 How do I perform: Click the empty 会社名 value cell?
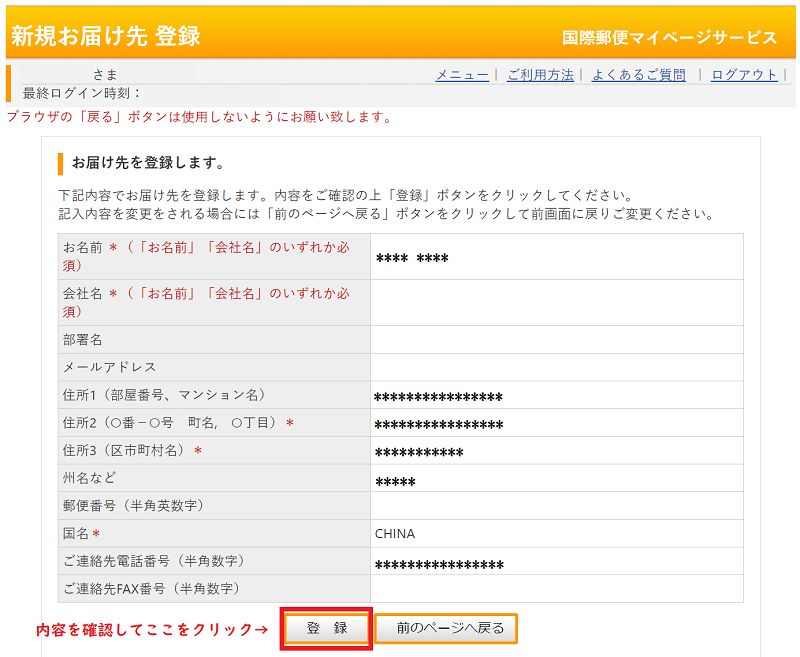[x=556, y=302]
